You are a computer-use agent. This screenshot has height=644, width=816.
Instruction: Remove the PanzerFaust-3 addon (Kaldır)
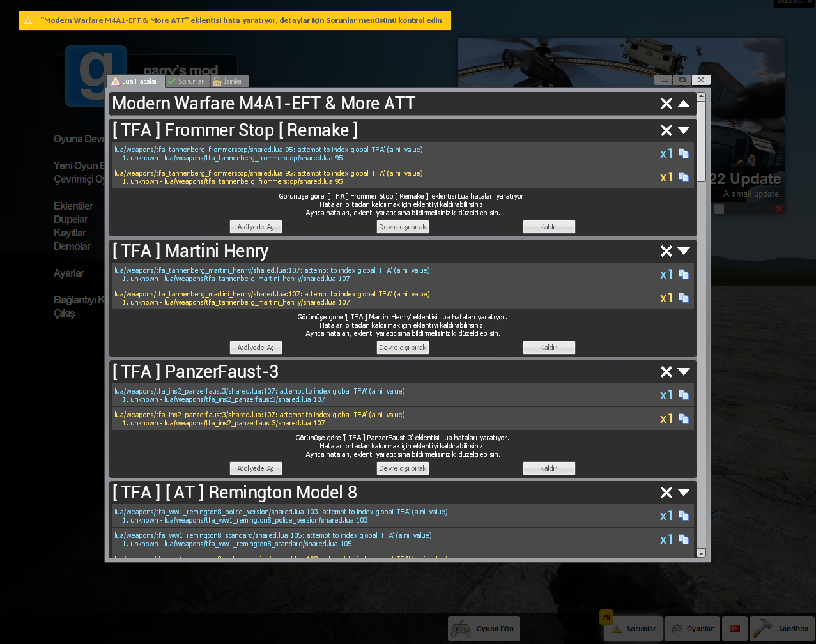point(549,468)
